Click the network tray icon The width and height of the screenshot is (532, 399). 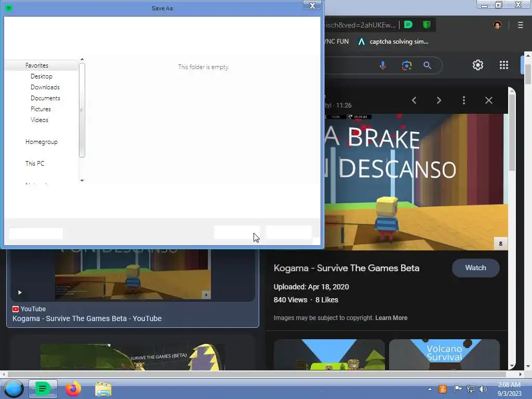471,389
